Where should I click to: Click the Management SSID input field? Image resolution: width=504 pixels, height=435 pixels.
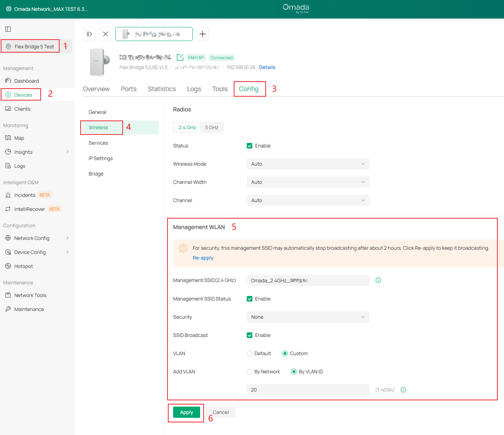[x=308, y=280]
